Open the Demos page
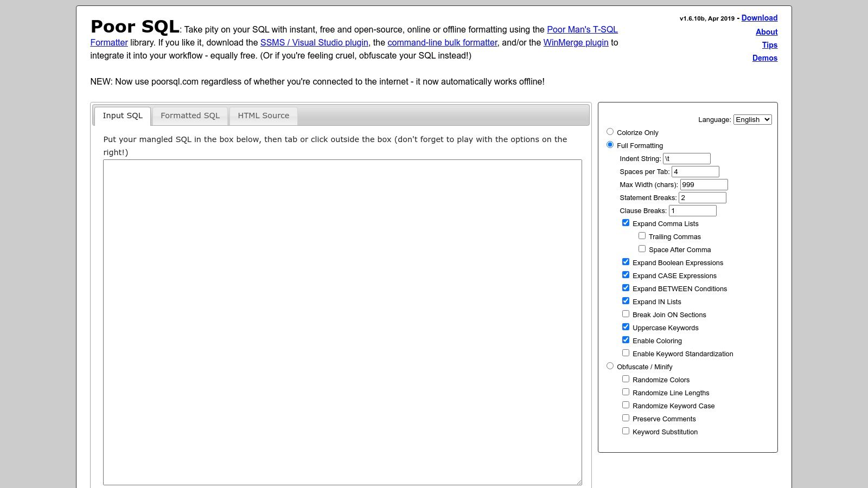 coord(765,57)
